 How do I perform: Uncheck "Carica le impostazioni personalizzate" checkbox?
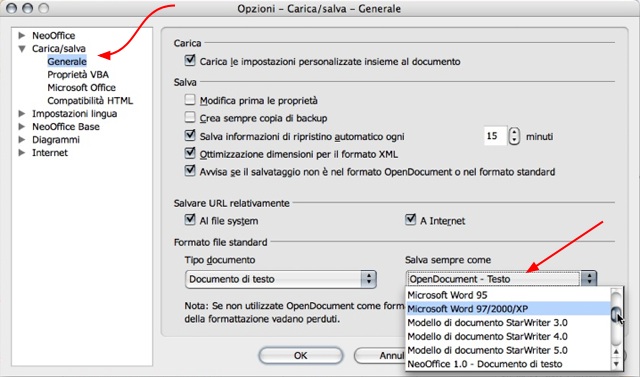tap(190, 60)
